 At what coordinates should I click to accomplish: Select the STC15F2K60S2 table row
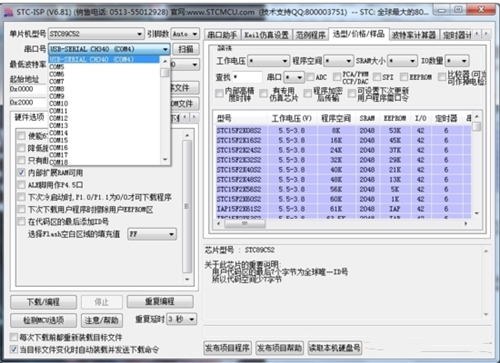point(343,199)
